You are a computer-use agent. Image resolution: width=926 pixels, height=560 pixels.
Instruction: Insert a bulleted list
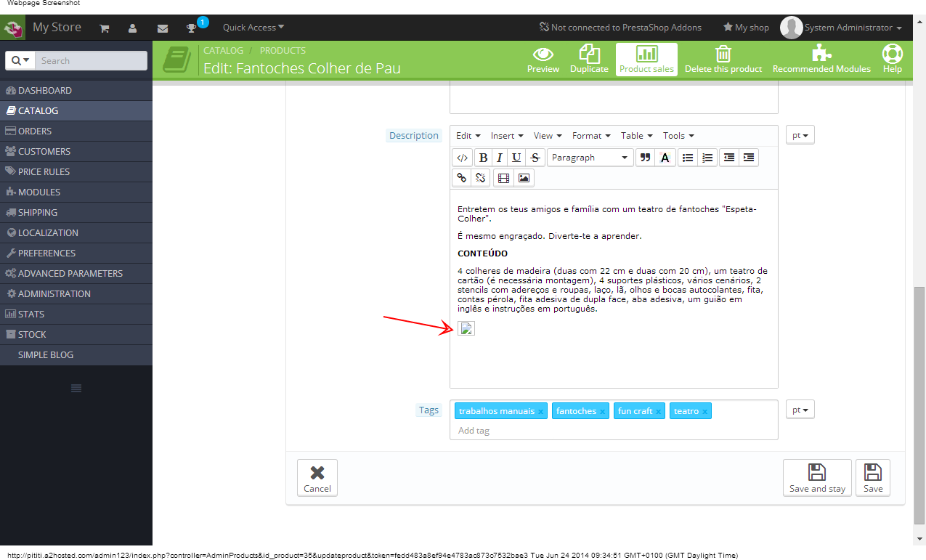tap(688, 158)
